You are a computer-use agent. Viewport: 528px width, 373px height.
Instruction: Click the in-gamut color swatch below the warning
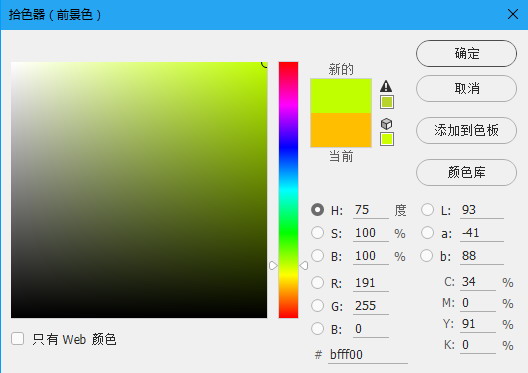click(x=387, y=102)
